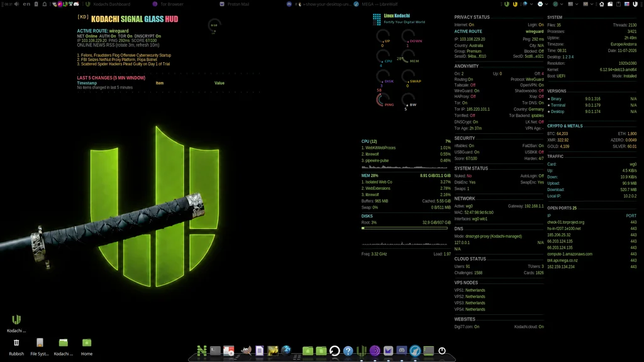Viewport: 644px width, 362px height.
Task: Expand the dropdown beside white hexagon tray icon
Action: [547, 4]
